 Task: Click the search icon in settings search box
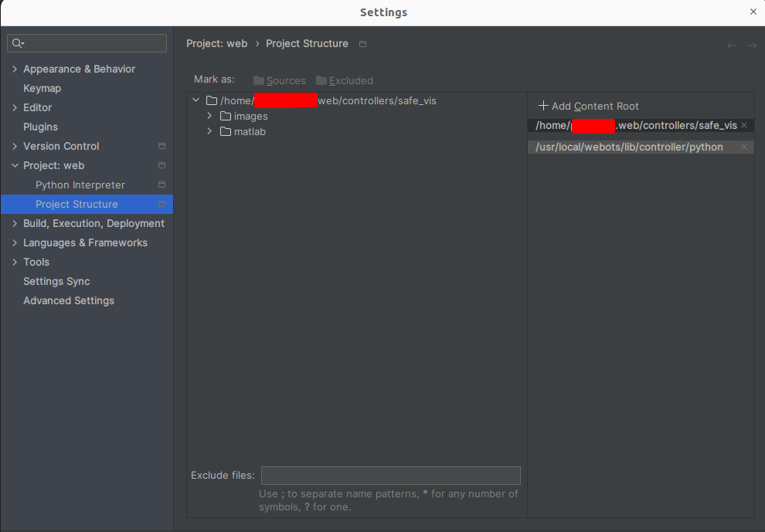(18, 43)
